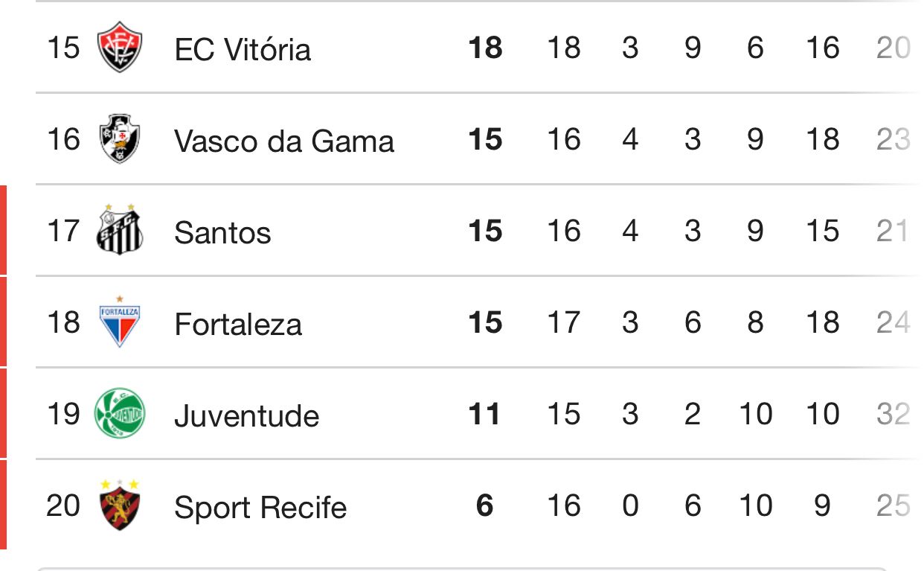The width and height of the screenshot is (924, 571).
Task: Click the Sport Recife lion crest
Action: (x=120, y=504)
